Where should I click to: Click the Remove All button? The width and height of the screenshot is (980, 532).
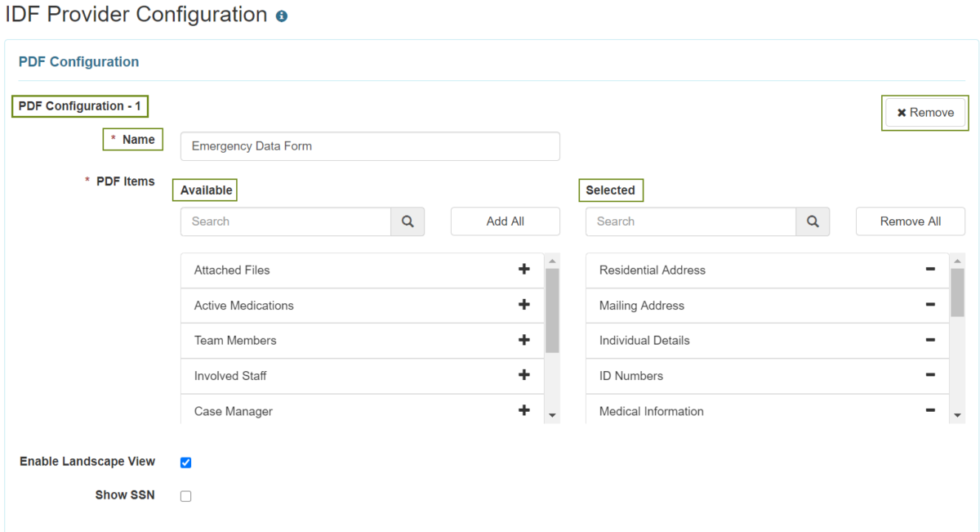pos(910,221)
